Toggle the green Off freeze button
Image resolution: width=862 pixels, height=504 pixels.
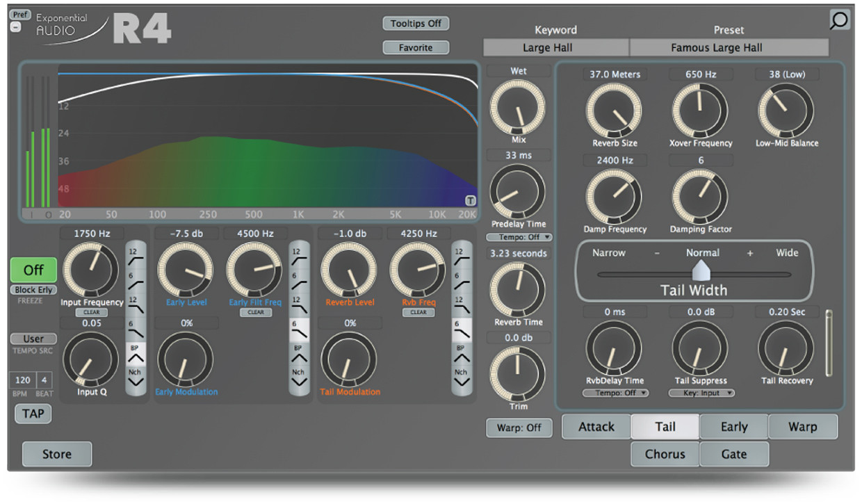[x=33, y=270]
